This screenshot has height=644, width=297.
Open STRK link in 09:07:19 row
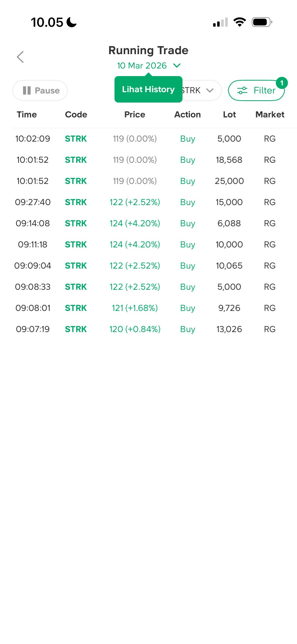click(76, 329)
